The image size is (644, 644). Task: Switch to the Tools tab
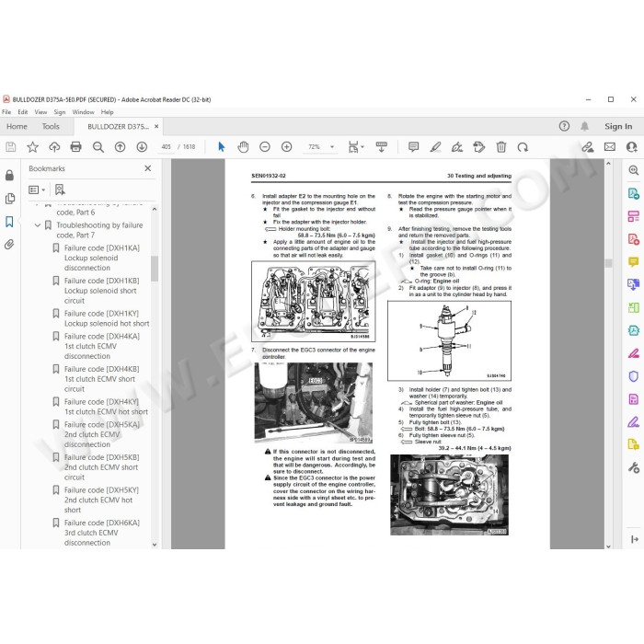(x=51, y=127)
